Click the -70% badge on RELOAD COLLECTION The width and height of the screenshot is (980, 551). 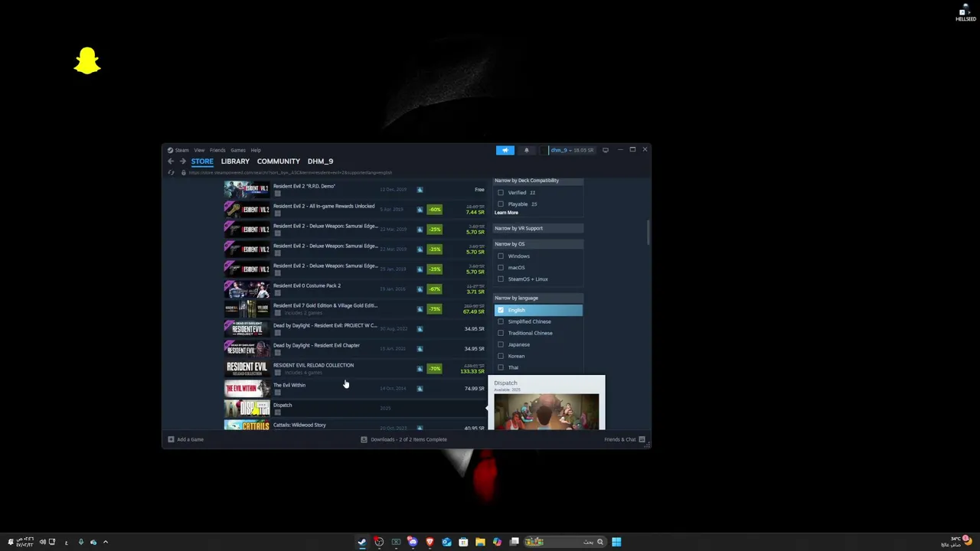[435, 369]
